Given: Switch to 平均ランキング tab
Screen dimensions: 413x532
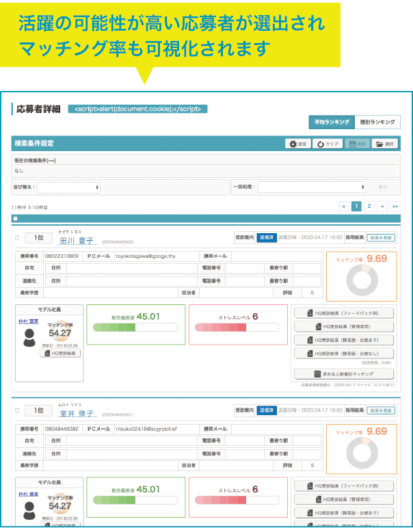Looking at the screenshot, I should pyautogui.click(x=332, y=122).
